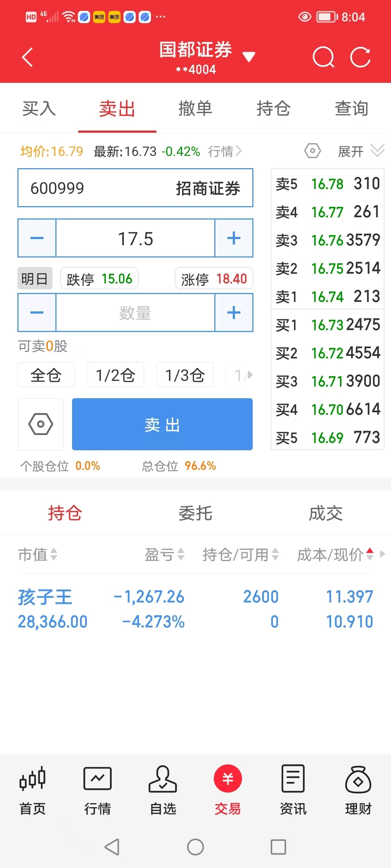Screen dimensions: 391x868
Task: Pick the 买1 price 16.73
Action: point(327,325)
